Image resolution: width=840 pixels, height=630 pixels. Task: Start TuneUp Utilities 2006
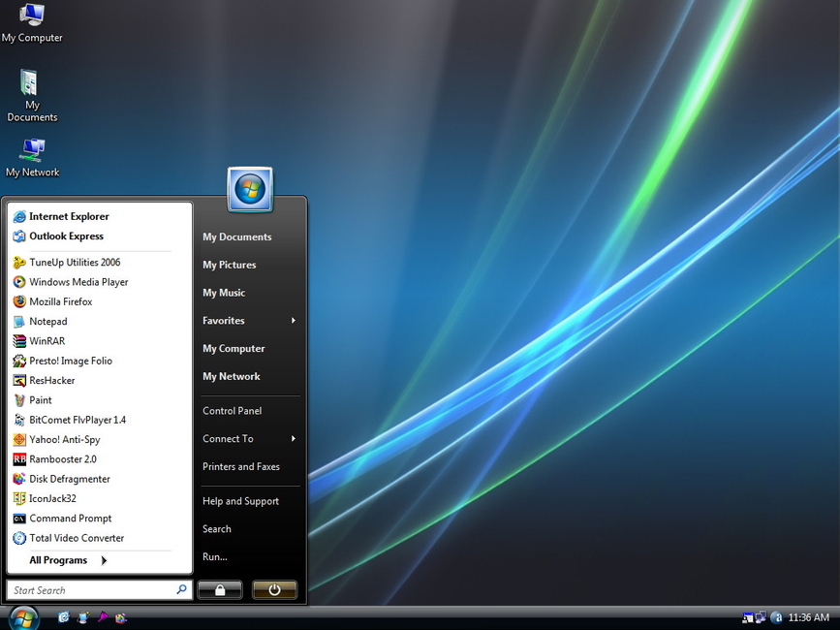pyautogui.click(x=74, y=262)
